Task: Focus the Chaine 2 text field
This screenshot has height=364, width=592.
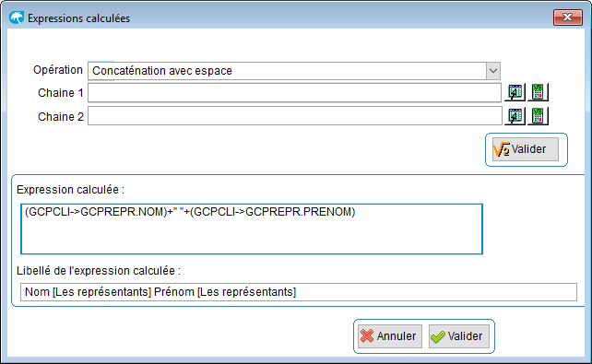Action: [295, 116]
